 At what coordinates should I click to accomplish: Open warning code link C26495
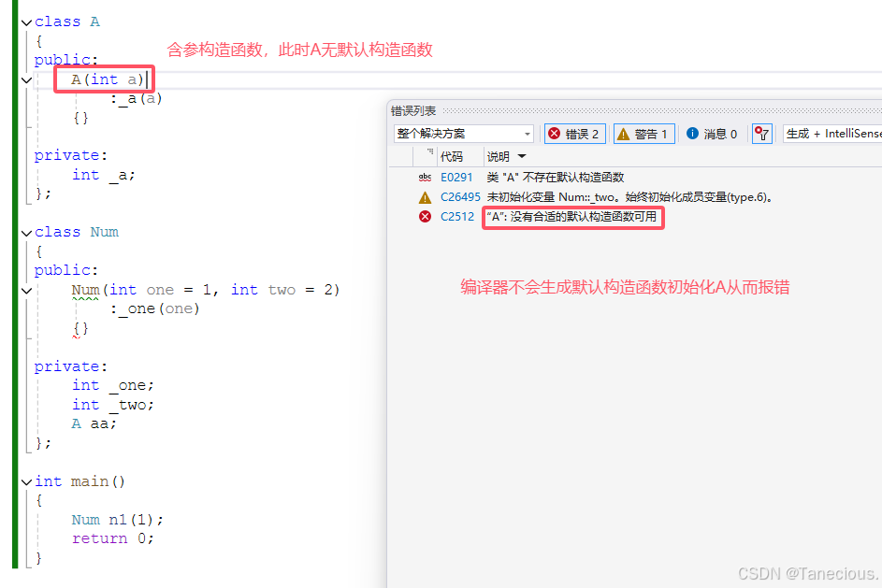pyautogui.click(x=460, y=197)
